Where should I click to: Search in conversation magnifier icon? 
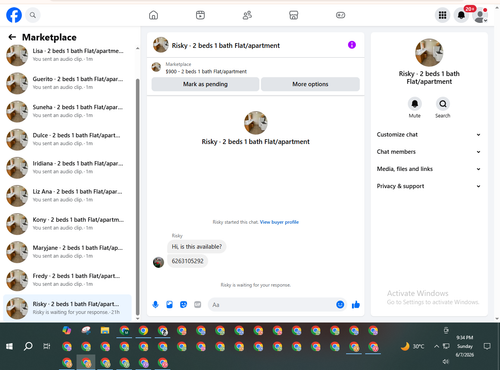443,104
